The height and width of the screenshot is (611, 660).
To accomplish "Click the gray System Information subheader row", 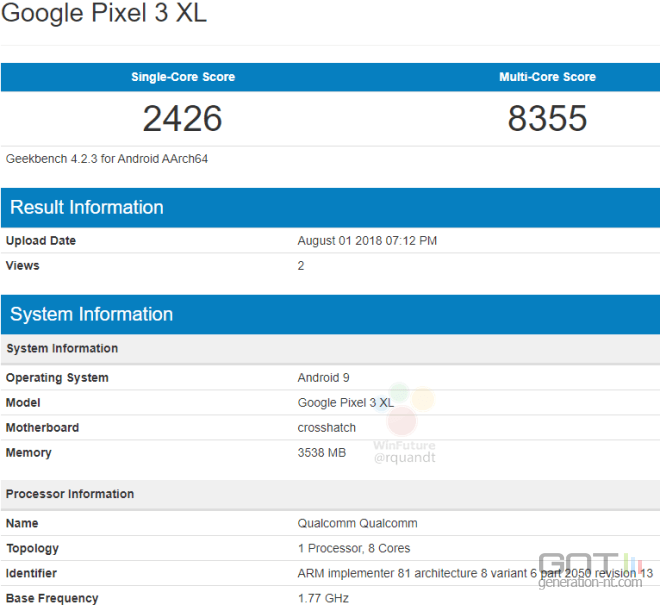I will pos(330,349).
